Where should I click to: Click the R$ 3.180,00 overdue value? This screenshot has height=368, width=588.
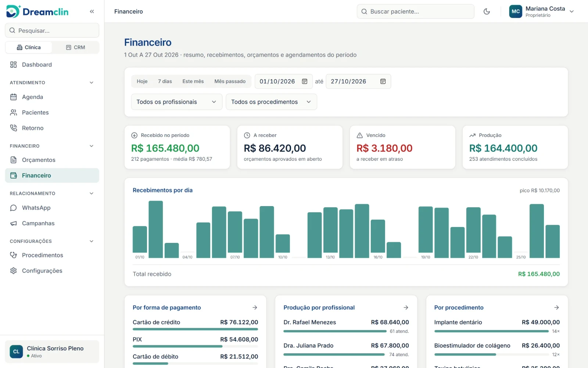(384, 148)
